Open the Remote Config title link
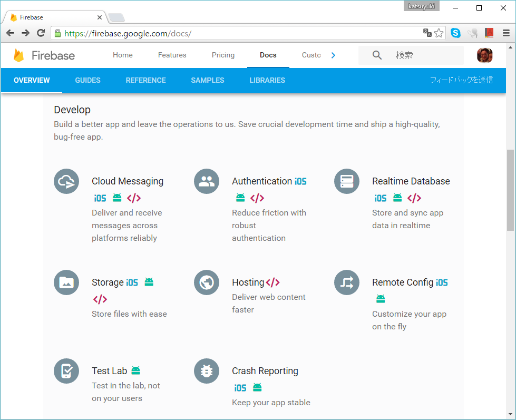 403,282
